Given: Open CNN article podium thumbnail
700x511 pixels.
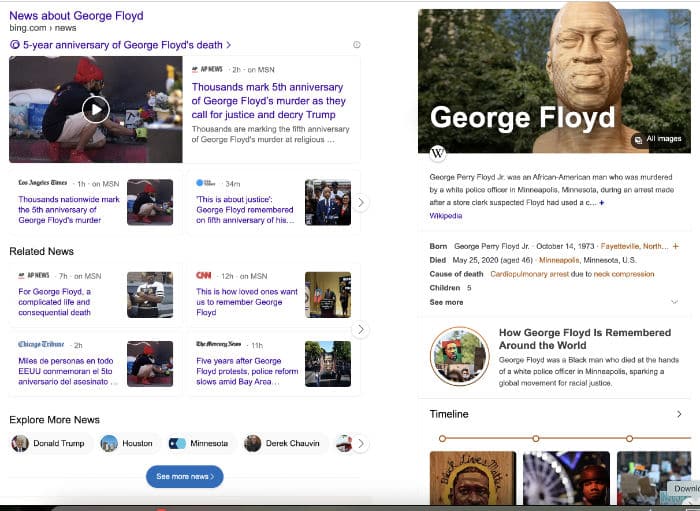Looking at the screenshot, I should click(x=328, y=295).
